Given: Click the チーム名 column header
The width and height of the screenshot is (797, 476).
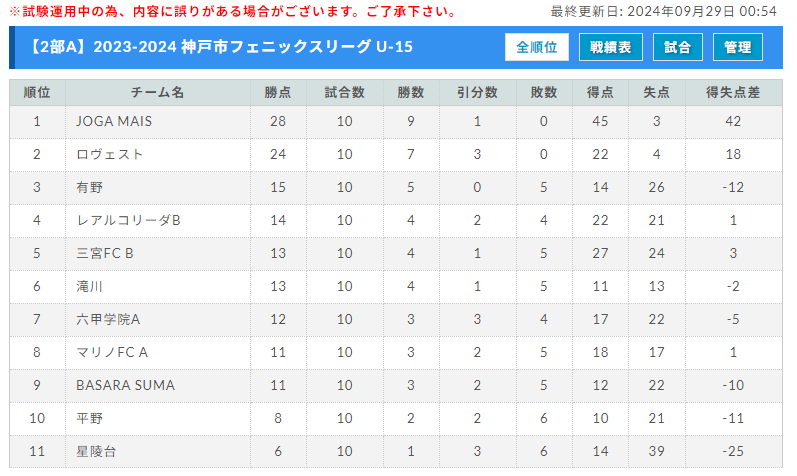Looking at the screenshot, I should (x=158, y=93).
